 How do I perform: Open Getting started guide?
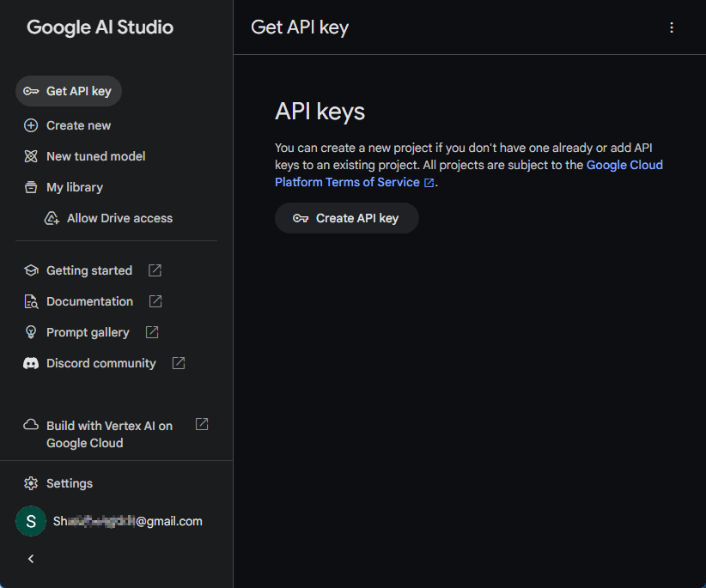(88, 270)
